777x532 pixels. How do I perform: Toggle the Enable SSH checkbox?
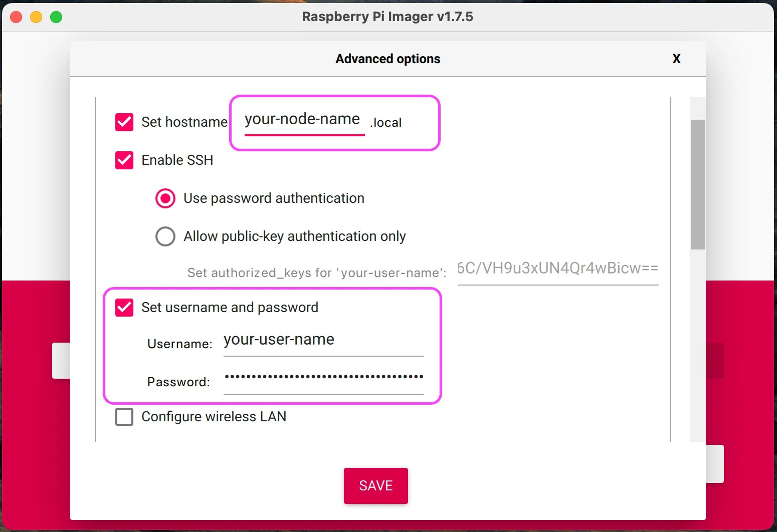[x=124, y=160]
